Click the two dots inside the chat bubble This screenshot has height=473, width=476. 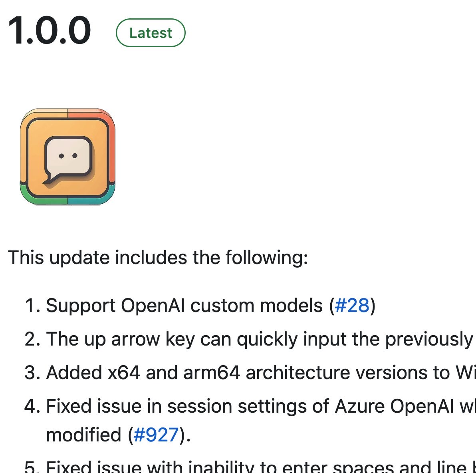pyautogui.click(x=68, y=156)
